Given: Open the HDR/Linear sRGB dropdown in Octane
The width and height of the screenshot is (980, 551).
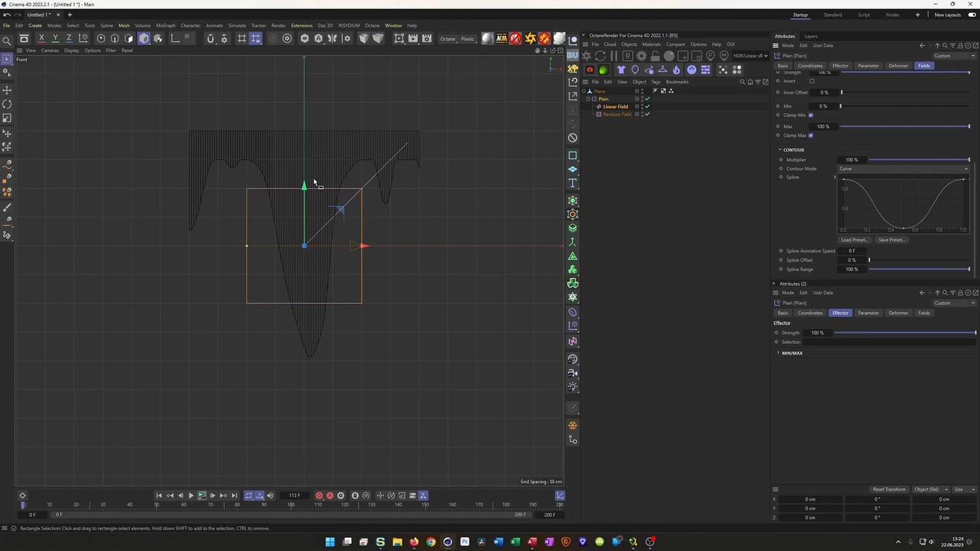Looking at the screenshot, I should (x=750, y=56).
